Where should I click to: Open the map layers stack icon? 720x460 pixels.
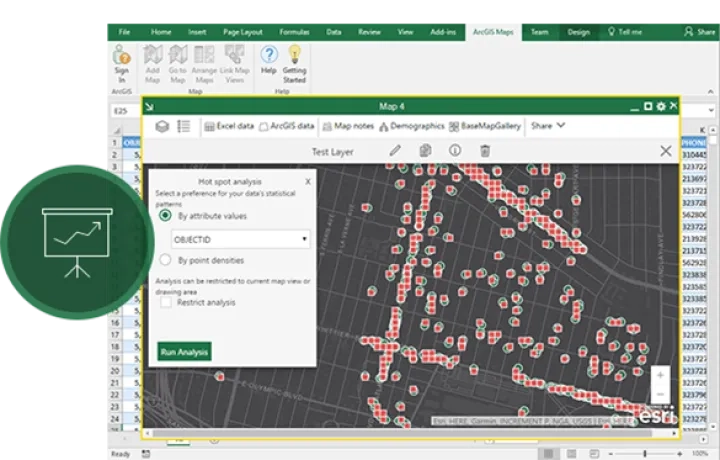point(162,126)
